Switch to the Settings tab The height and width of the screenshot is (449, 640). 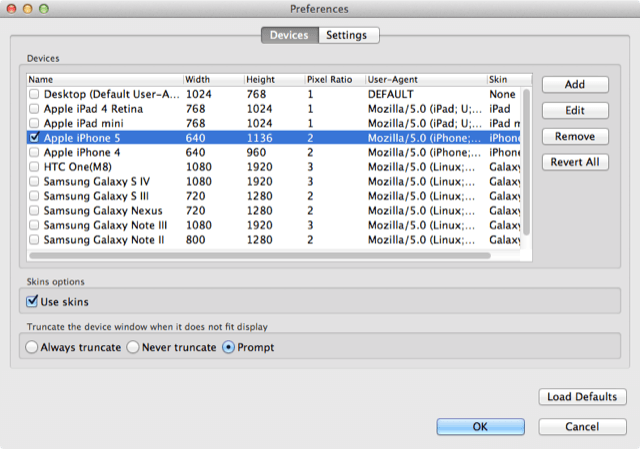(x=349, y=35)
